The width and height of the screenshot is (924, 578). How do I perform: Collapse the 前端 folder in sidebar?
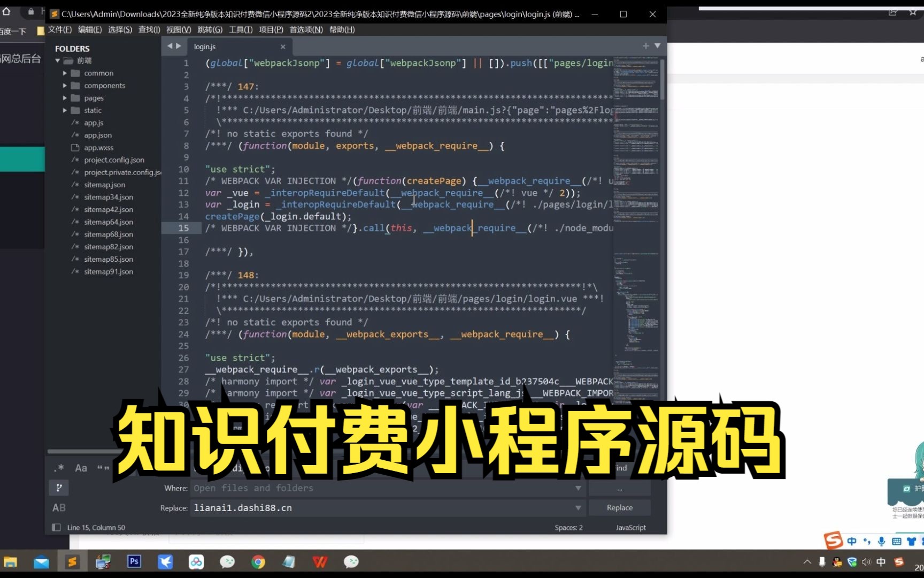tap(58, 60)
